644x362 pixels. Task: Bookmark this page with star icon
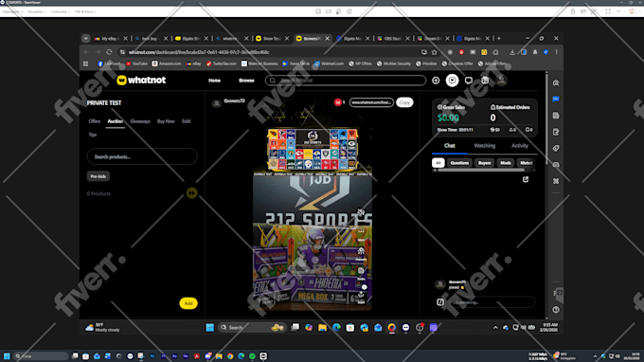coord(435,52)
